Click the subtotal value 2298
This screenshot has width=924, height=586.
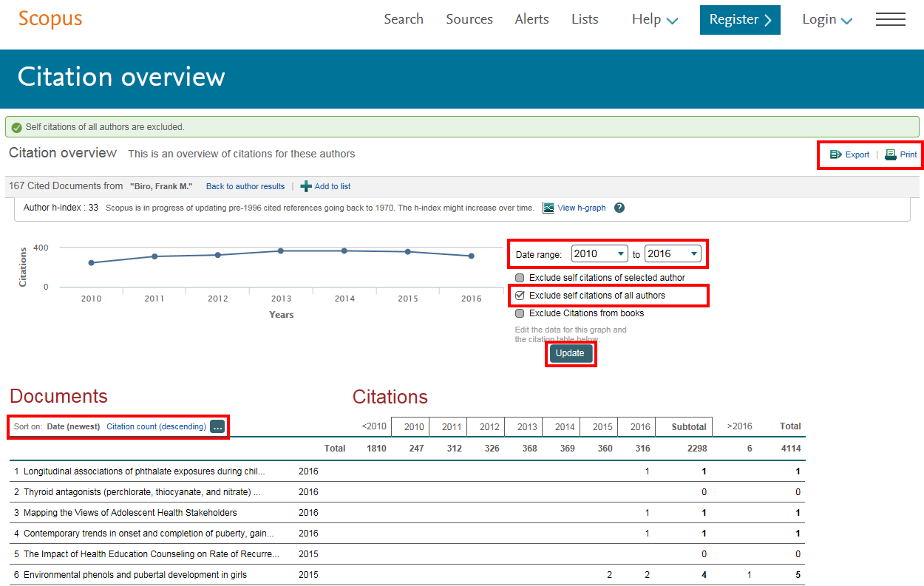[696, 449]
